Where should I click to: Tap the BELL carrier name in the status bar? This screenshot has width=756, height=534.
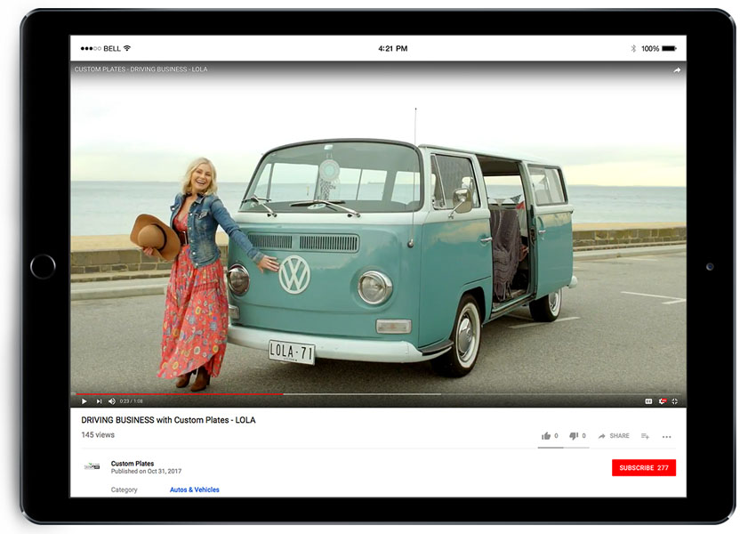coord(112,48)
